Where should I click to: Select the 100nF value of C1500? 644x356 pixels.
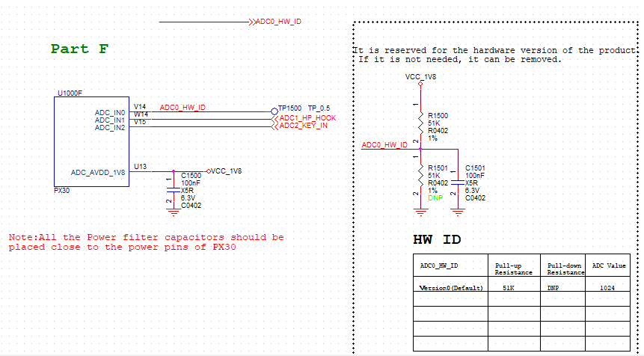(191, 182)
